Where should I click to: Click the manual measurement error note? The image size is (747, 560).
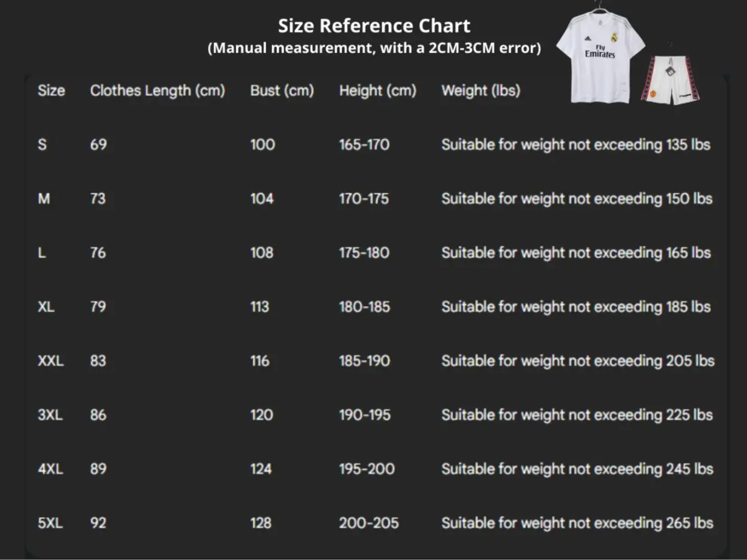coord(374,48)
